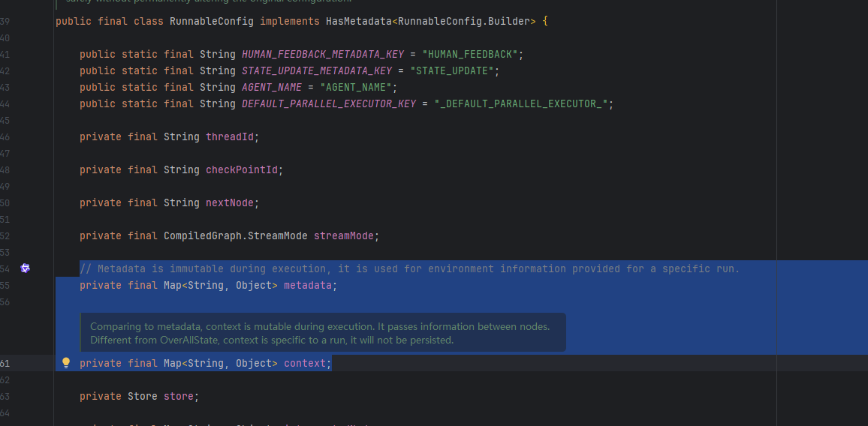Click the rendered doc comment about context
868x426 pixels.
point(324,332)
